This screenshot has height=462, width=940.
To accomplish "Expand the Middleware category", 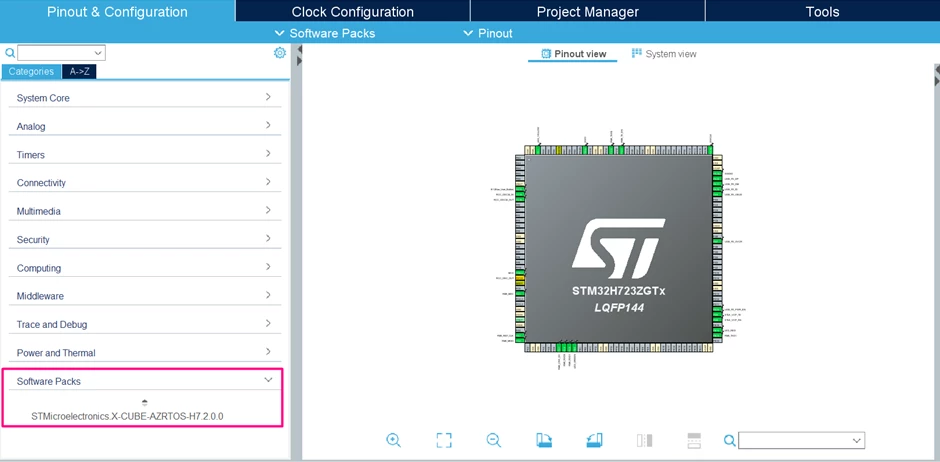I will pos(144,296).
